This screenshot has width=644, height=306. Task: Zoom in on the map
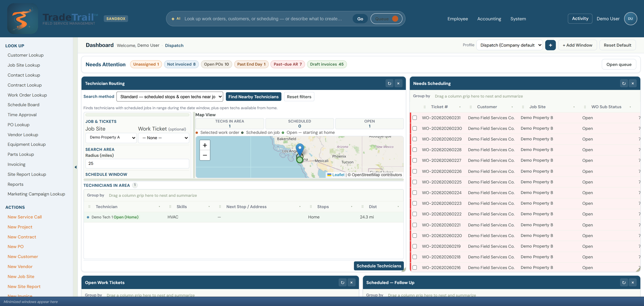point(205,145)
